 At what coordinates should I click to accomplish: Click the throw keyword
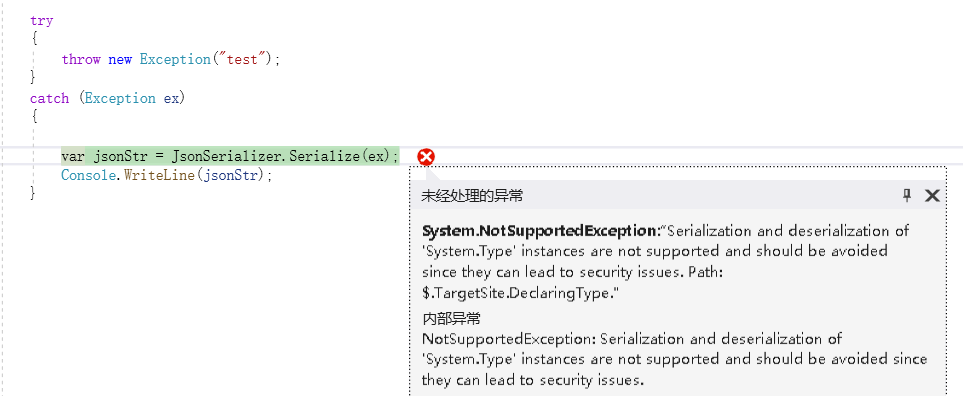(81, 60)
